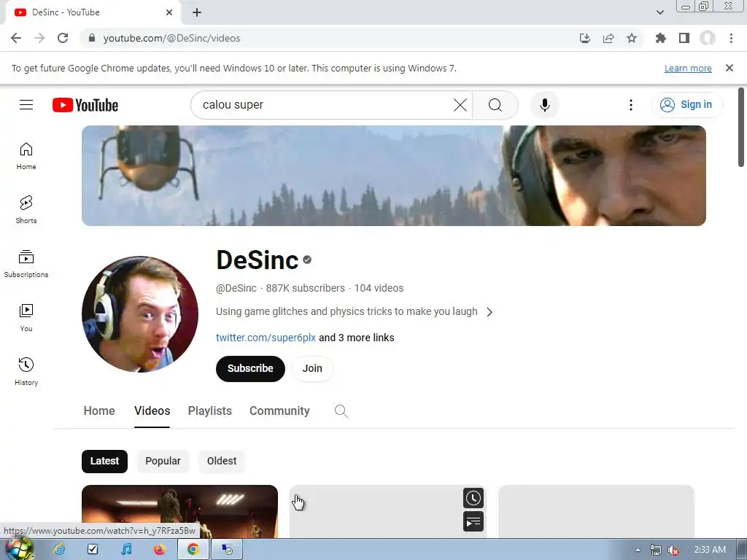Open the Community tab
This screenshot has width=747, height=560.
[279, 411]
